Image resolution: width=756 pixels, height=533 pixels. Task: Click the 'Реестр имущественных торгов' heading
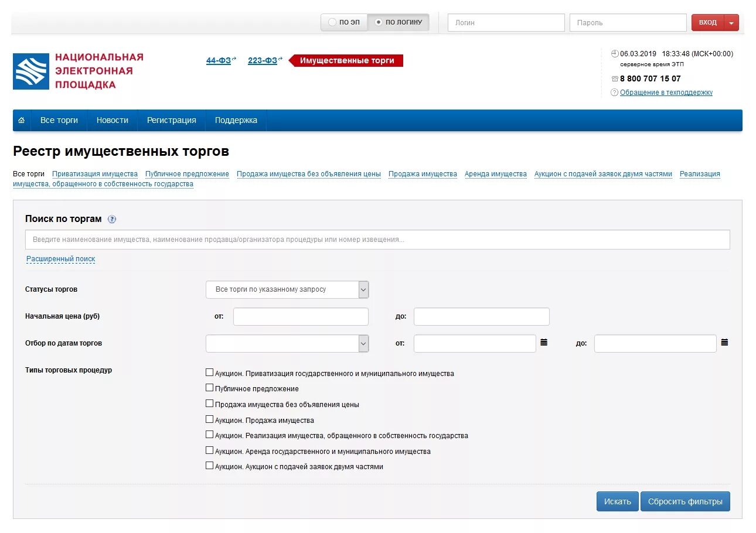point(121,152)
